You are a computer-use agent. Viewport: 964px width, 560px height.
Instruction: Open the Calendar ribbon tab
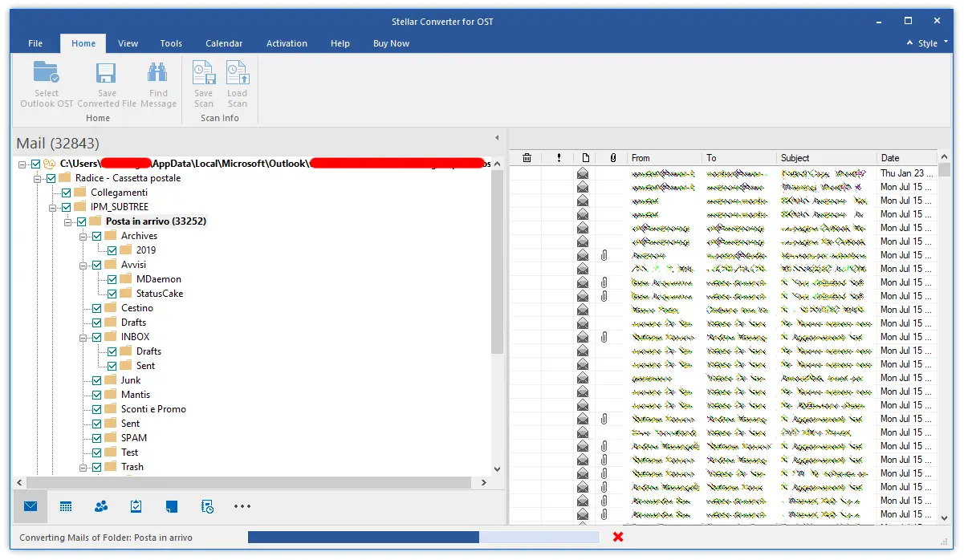pos(224,43)
